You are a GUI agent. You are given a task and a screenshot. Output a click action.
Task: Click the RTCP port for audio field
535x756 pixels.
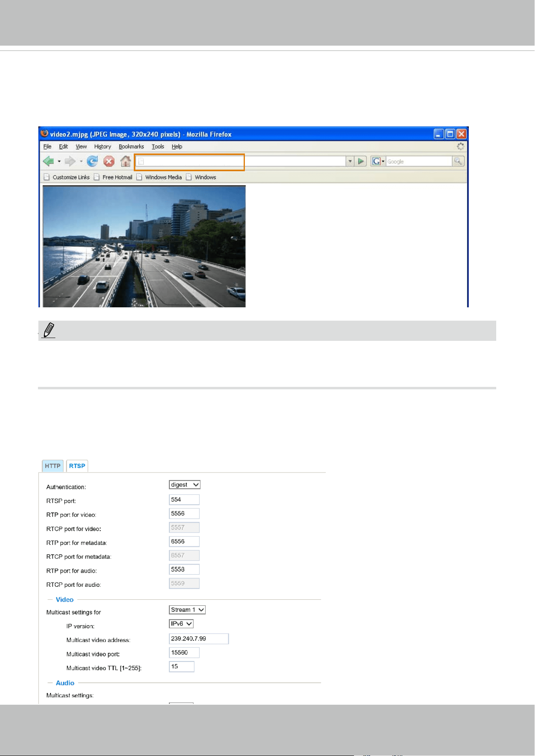(184, 583)
